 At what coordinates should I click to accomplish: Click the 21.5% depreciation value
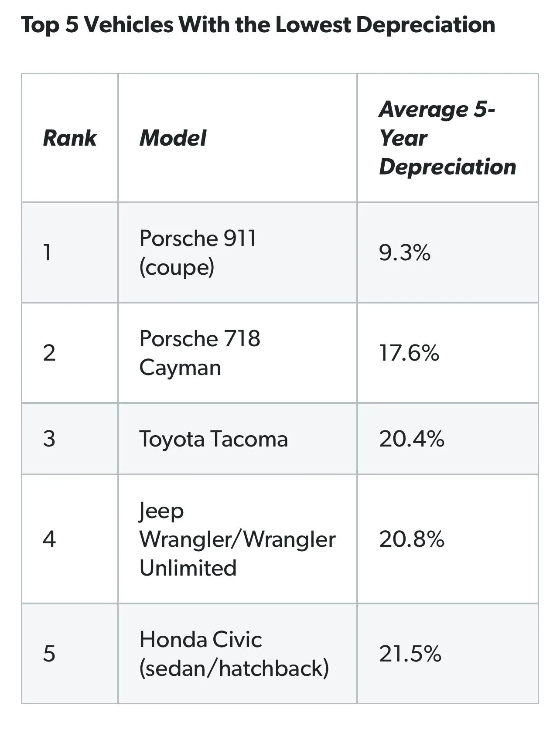[x=410, y=654]
